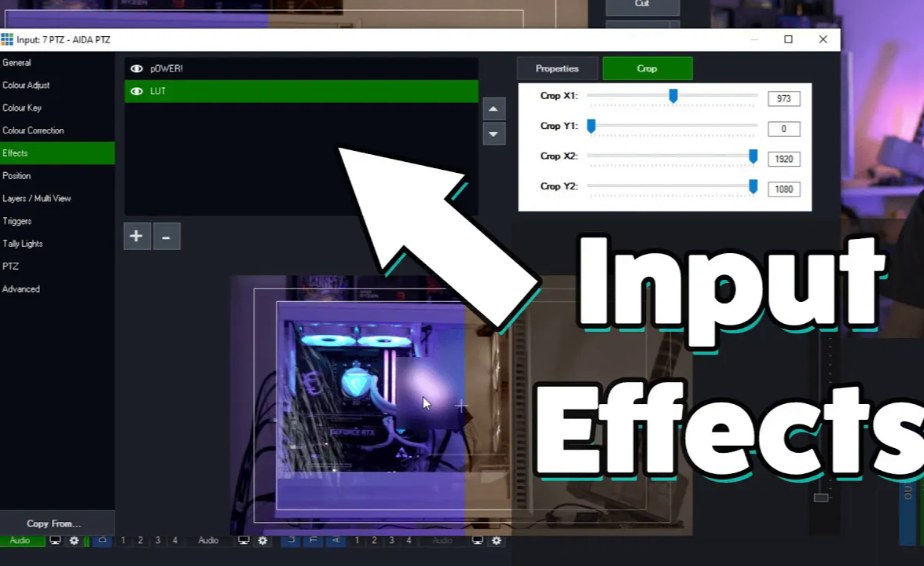
Task: Switch to the Properties tab
Action: 557,69
